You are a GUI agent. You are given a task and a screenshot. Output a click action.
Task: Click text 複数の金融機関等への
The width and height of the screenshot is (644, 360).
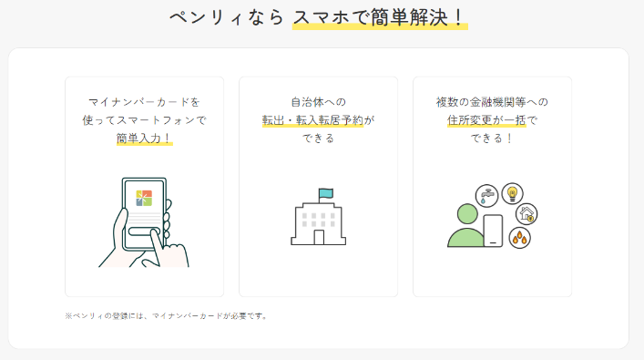[492, 102]
